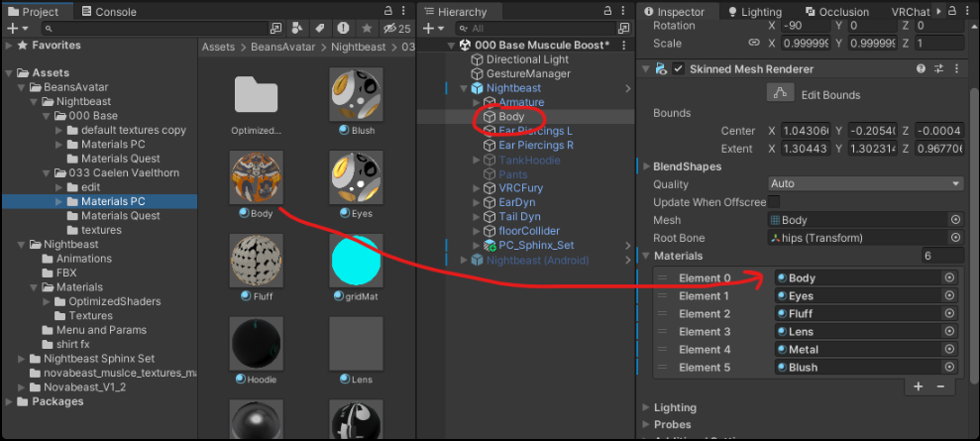Click the Project search input field
The image size is (980, 441).
point(156,28)
